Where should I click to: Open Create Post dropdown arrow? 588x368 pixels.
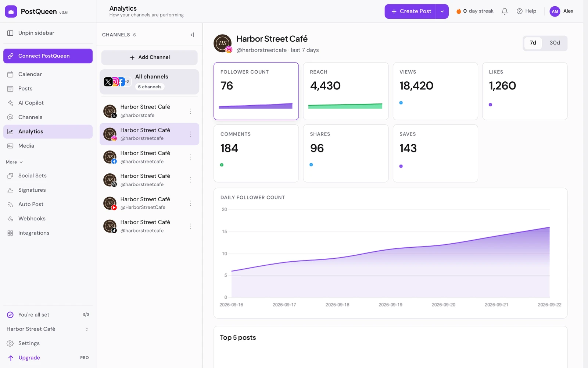click(x=442, y=11)
